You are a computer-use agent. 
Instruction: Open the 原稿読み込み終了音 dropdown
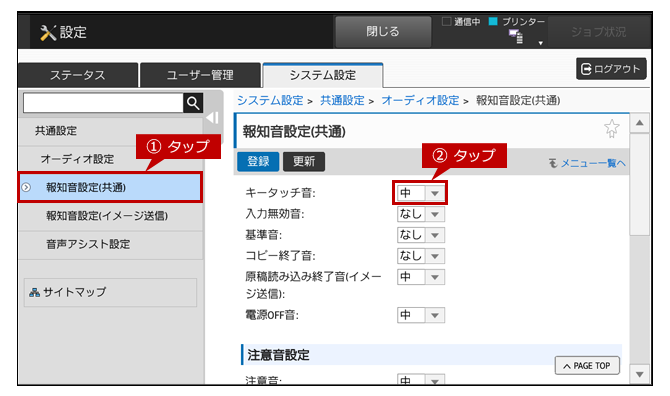click(420, 277)
